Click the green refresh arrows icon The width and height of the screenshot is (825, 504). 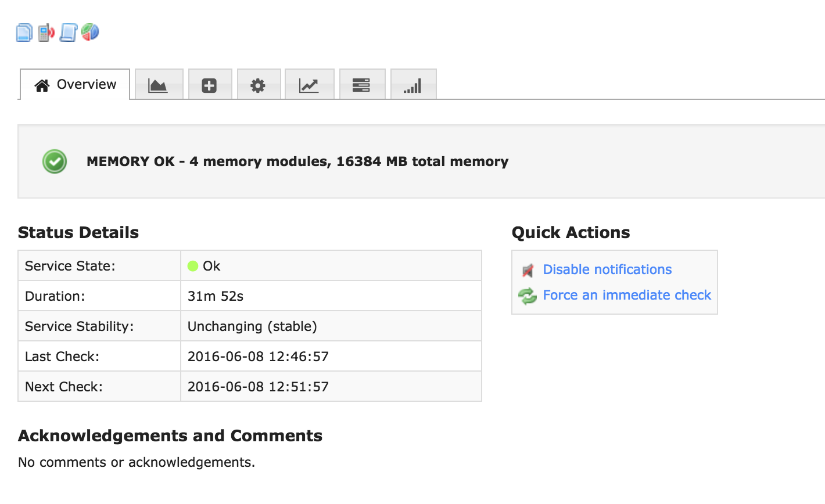(x=528, y=296)
